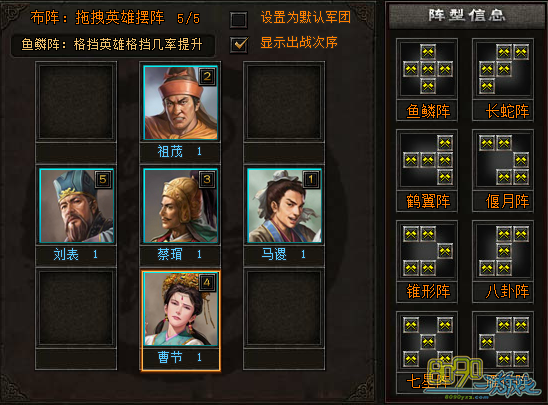
Task: Choose the 鹤翼阵 formation pattern
Action: (427, 160)
